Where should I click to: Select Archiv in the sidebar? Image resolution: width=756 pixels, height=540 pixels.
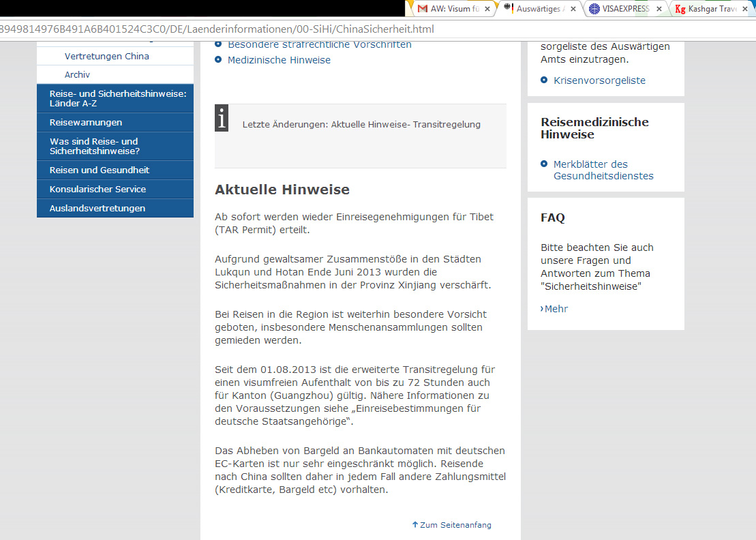point(77,75)
